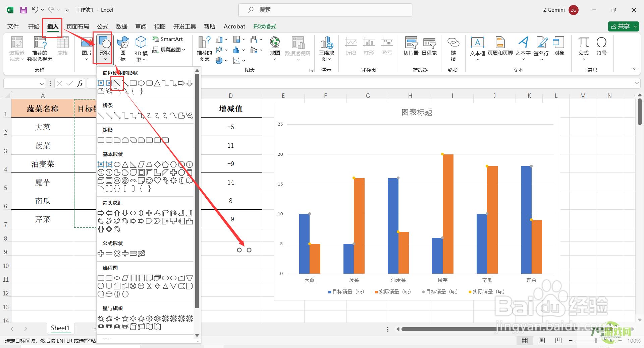Open the 图片 (Pictures) insert button

(x=87, y=49)
